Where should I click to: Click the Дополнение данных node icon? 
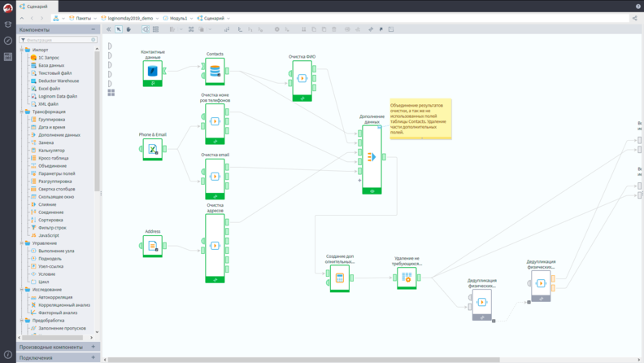tap(372, 156)
